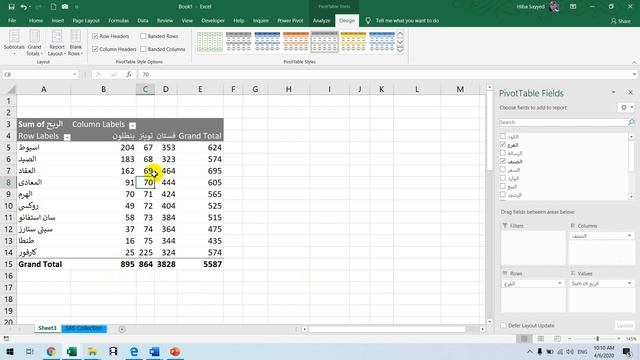Switch to the SAS Collection sheet tab

84,328
